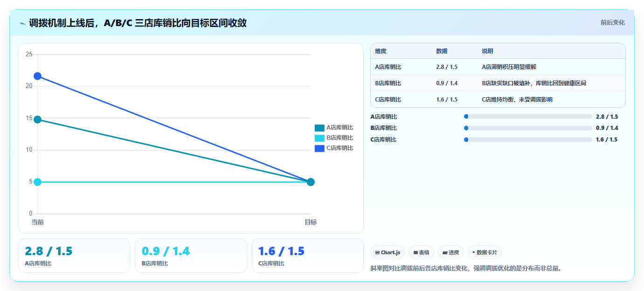644x291 pixels.
Task: Click the 维度 table column header
Action: 381,51
